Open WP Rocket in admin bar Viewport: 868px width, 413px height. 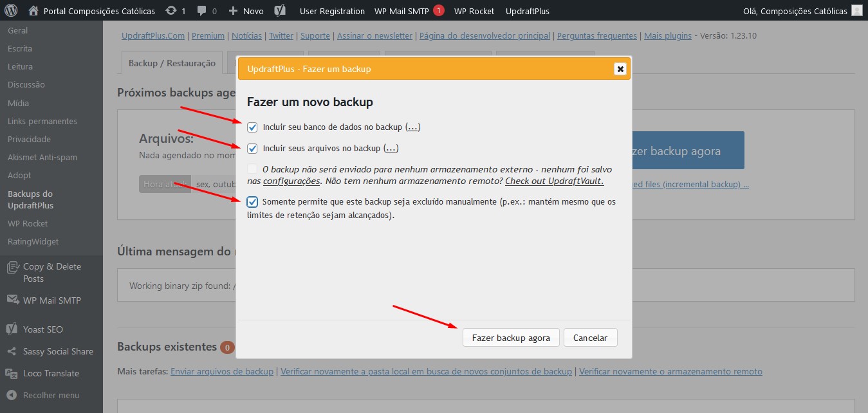[474, 11]
